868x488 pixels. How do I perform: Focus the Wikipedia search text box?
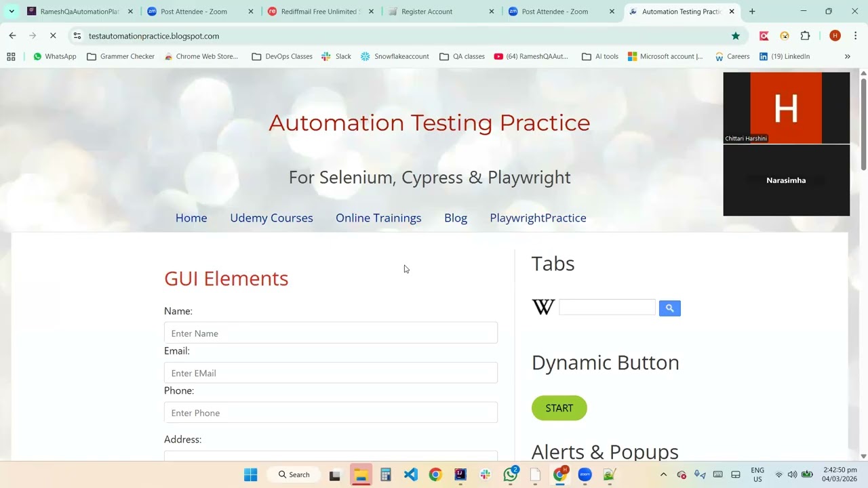click(x=608, y=307)
